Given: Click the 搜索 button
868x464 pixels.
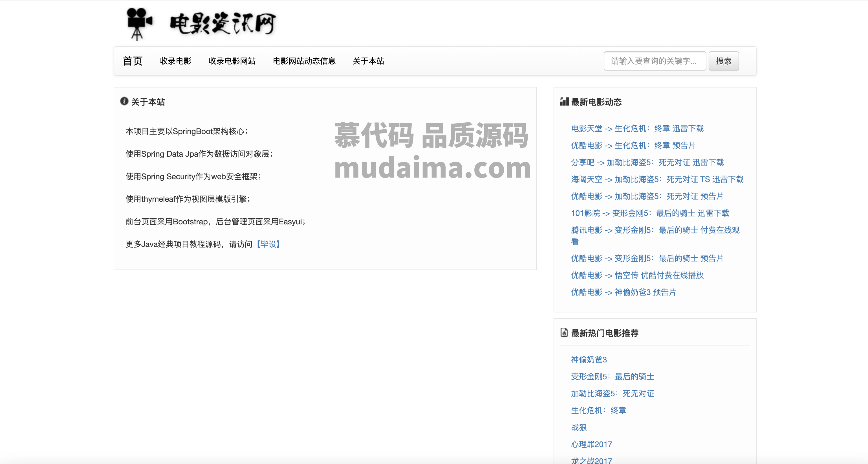Looking at the screenshot, I should [724, 61].
